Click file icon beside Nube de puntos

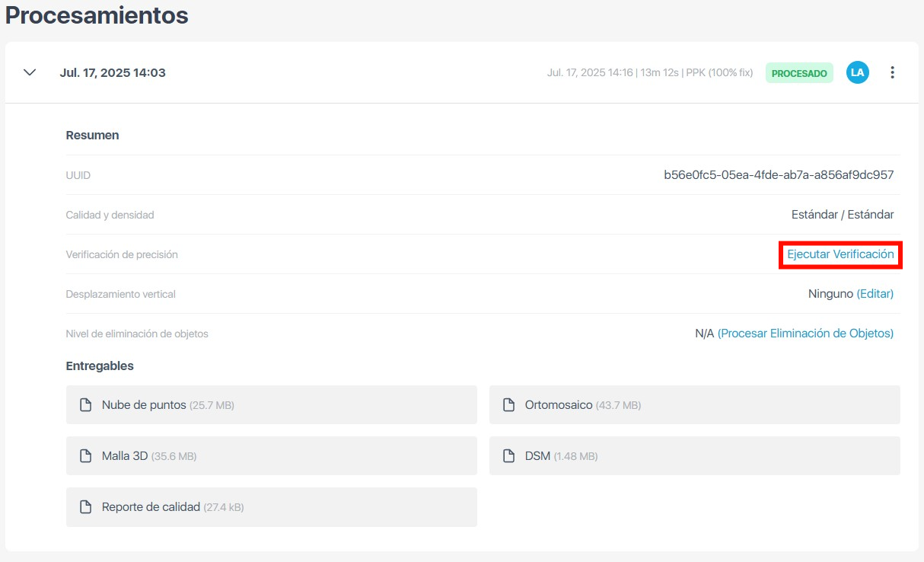point(86,405)
